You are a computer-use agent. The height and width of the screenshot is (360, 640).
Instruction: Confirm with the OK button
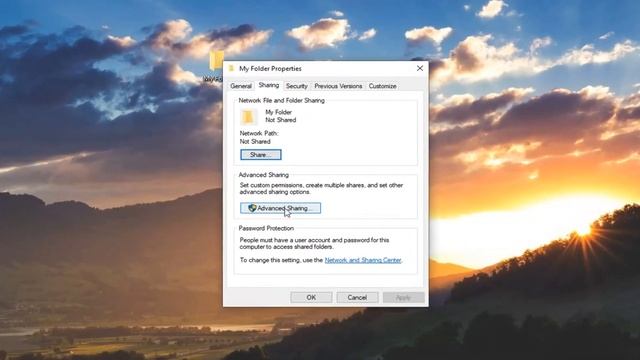tap(311, 298)
